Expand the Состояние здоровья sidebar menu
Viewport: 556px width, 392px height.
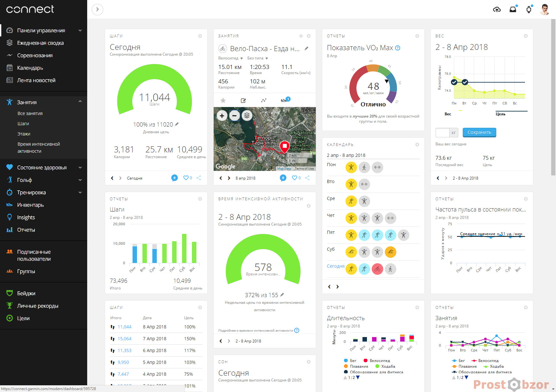80,167
